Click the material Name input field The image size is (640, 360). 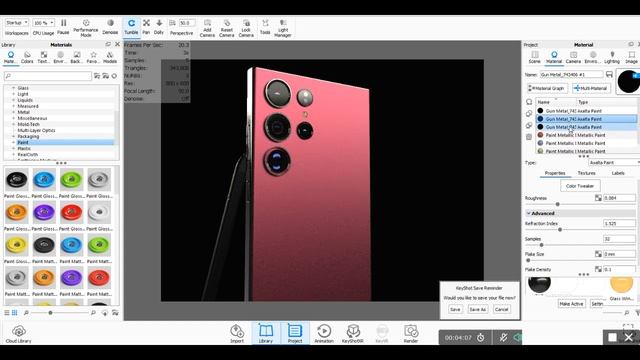(571, 75)
